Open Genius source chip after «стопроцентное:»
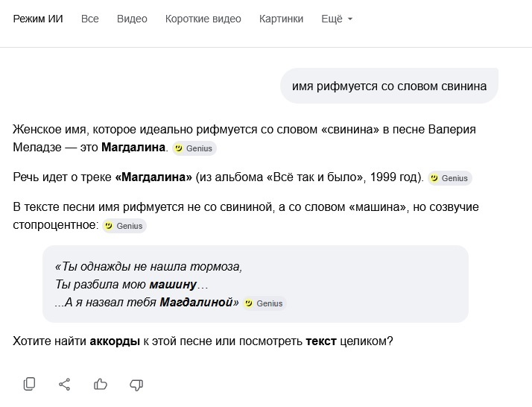 (124, 226)
